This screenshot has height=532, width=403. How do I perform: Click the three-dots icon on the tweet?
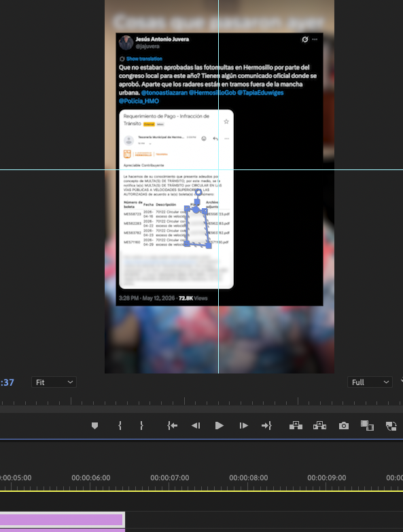pos(315,39)
